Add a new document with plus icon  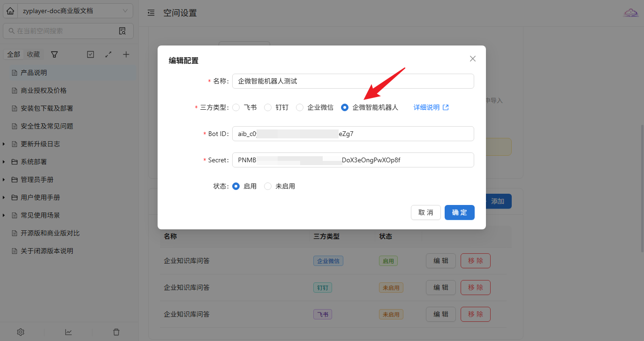point(126,54)
